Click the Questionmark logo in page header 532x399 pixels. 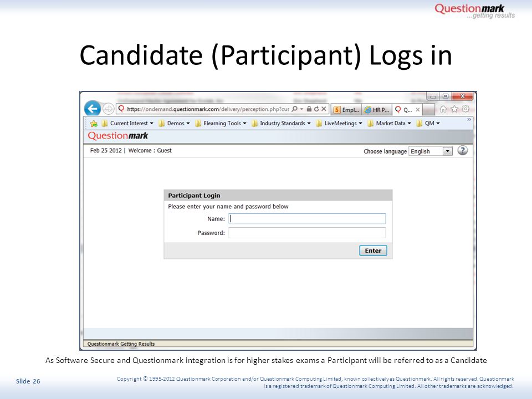click(x=117, y=136)
